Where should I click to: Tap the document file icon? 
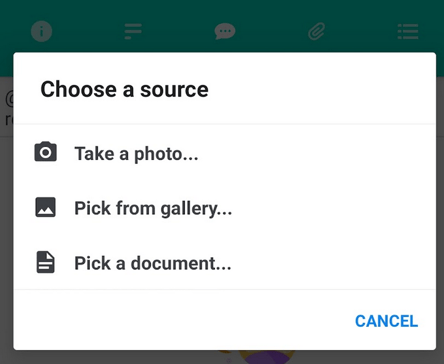[45, 262]
